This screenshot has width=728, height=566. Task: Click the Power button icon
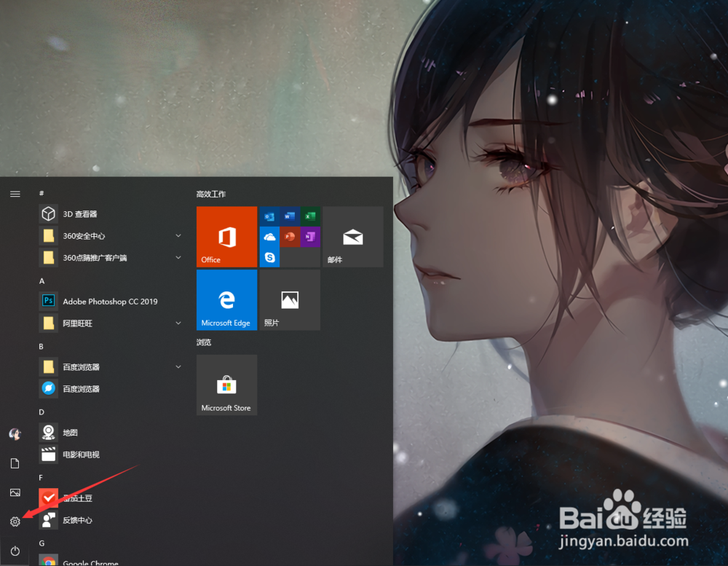[x=15, y=551]
